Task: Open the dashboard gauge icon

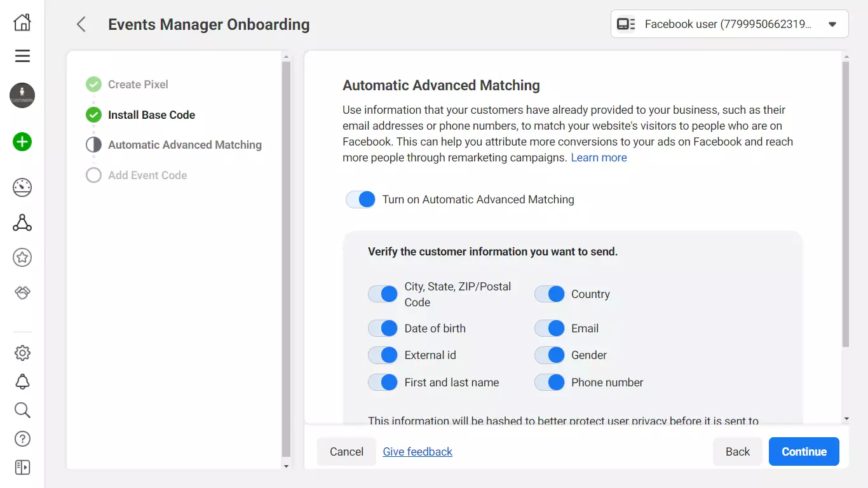Action: [22, 187]
